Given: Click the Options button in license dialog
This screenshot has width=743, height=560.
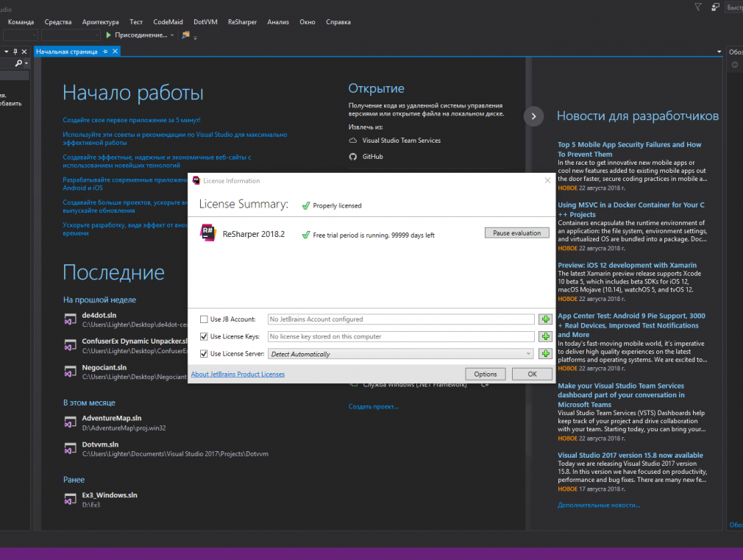Looking at the screenshot, I should 486,374.
